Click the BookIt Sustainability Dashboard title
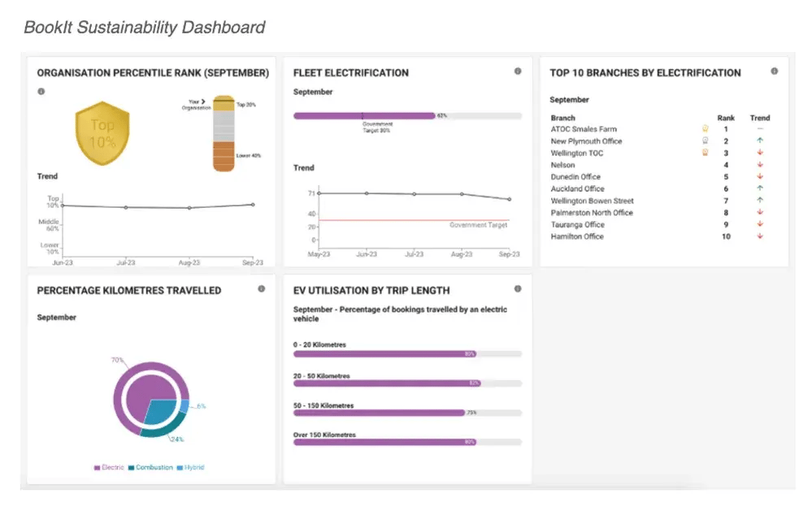The height and width of the screenshot is (506, 812). 145,27
